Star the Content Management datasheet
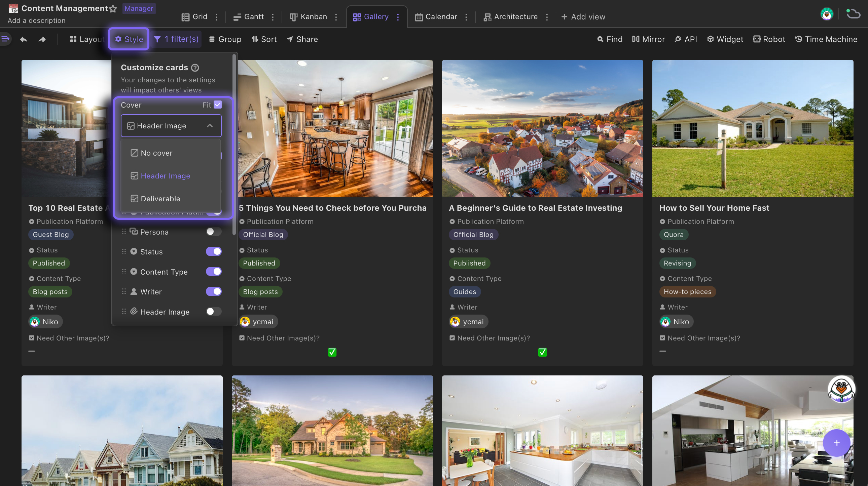The image size is (868, 486). [x=113, y=9]
